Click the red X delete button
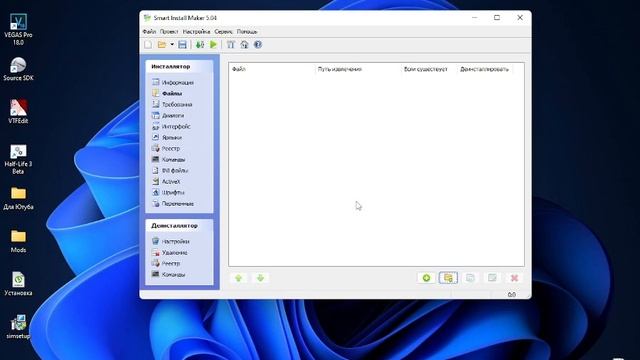 pos(514,278)
